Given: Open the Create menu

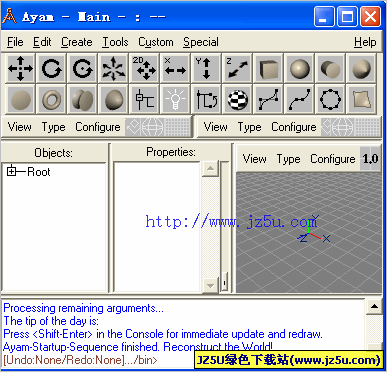Looking at the screenshot, I should tap(77, 42).
